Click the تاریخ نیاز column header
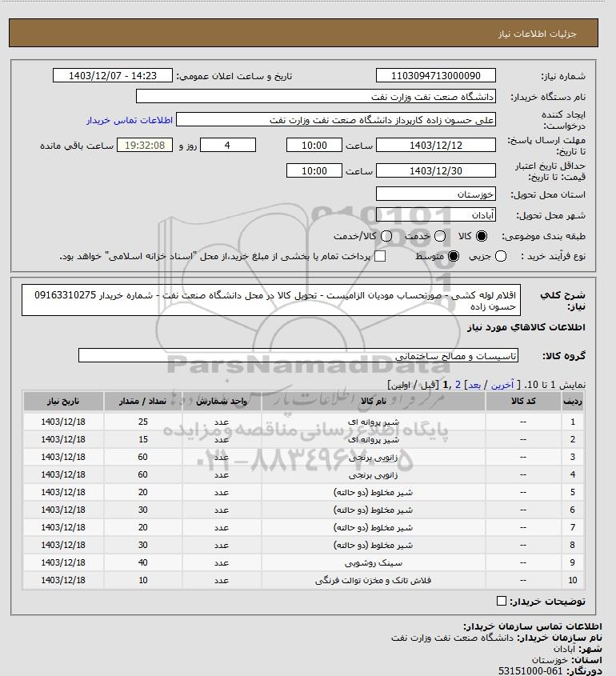This screenshot has width=616, height=676. point(63,401)
